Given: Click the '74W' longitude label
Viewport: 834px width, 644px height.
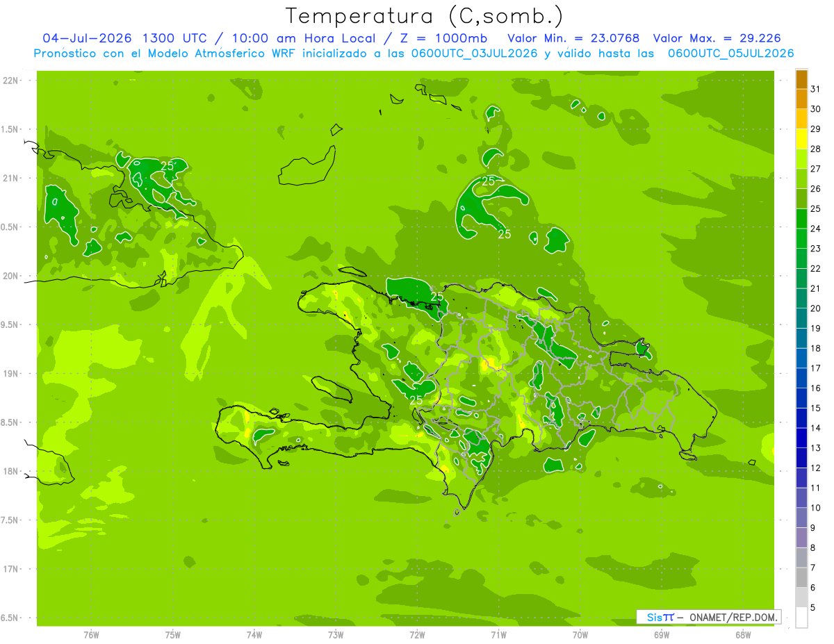Looking at the screenshot, I should (254, 635).
